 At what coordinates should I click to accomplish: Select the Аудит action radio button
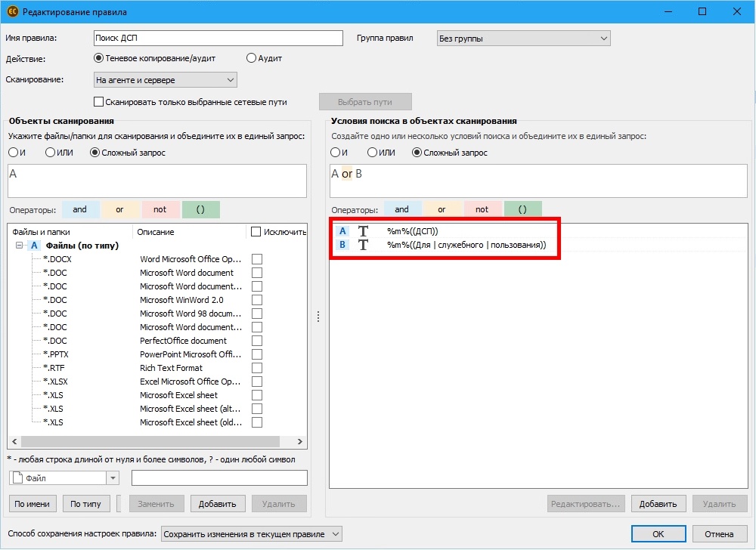(251, 58)
